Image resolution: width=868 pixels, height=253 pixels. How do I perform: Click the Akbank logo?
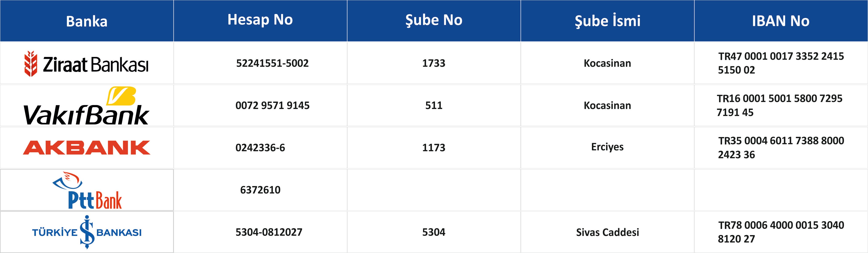click(x=87, y=148)
